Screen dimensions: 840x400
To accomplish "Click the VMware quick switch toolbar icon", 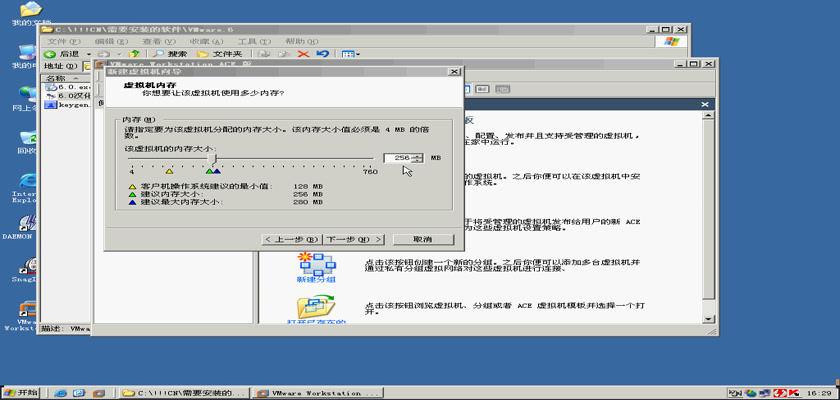I will [483, 89].
